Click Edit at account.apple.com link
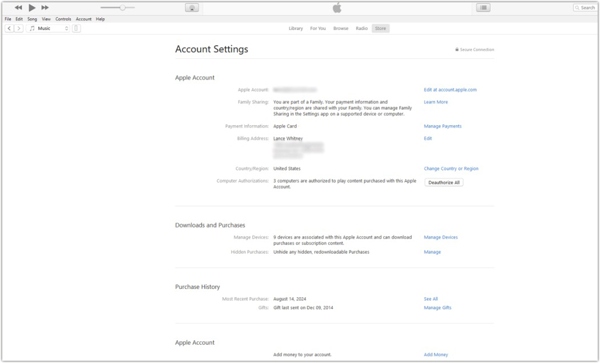Viewport: 600px width, 363px height. pos(450,90)
